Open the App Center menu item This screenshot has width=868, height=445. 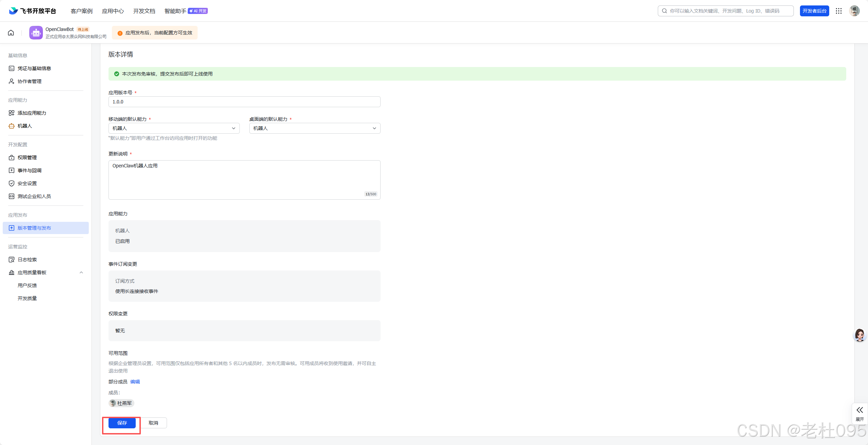tap(113, 11)
